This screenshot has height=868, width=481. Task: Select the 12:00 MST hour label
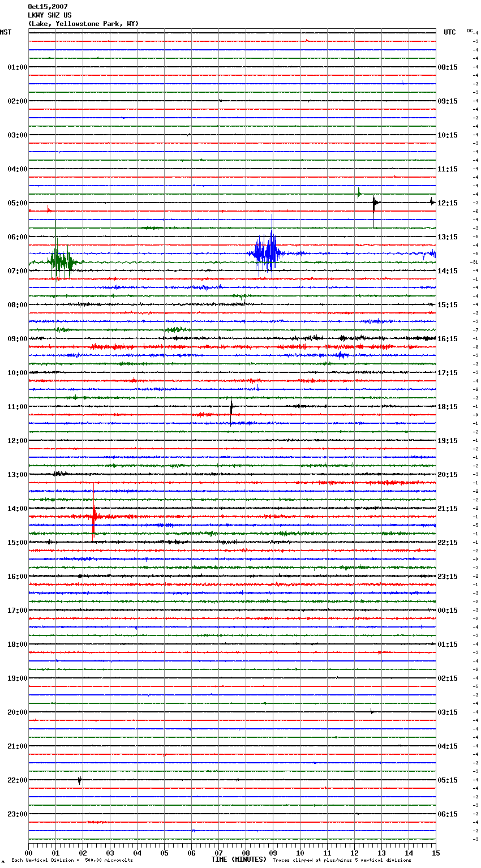(x=17, y=441)
